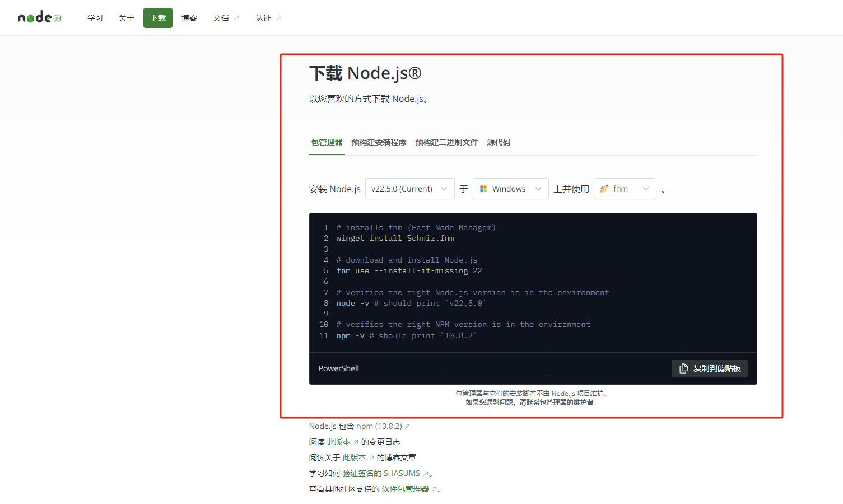
Task: Click code line 'fnm use --install-if-missing 22'
Action: click(409, 270)
